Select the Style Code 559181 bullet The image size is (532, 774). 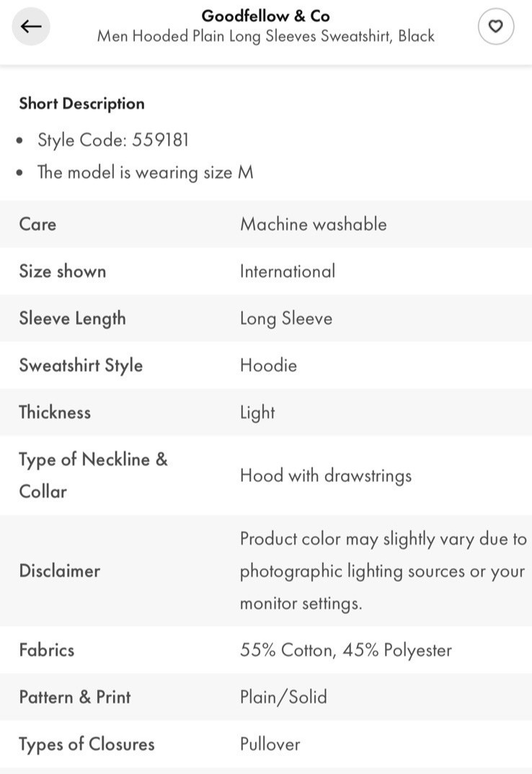(113, 140)
